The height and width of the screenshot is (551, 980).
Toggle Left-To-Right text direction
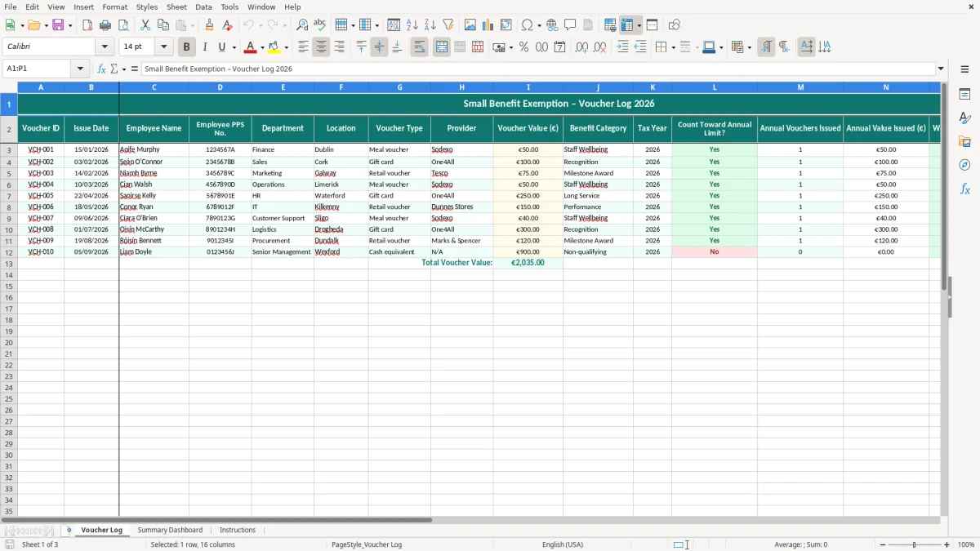[x=766, y=47]
